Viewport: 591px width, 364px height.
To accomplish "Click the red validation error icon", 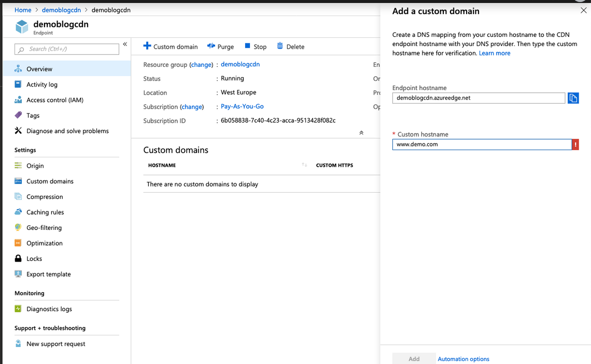I will click(575, 144).
